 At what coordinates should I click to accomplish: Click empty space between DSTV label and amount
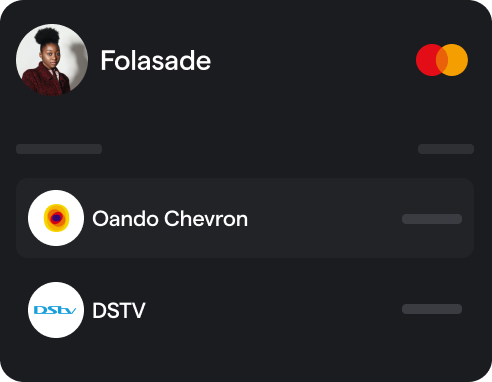tap(273, 310)
